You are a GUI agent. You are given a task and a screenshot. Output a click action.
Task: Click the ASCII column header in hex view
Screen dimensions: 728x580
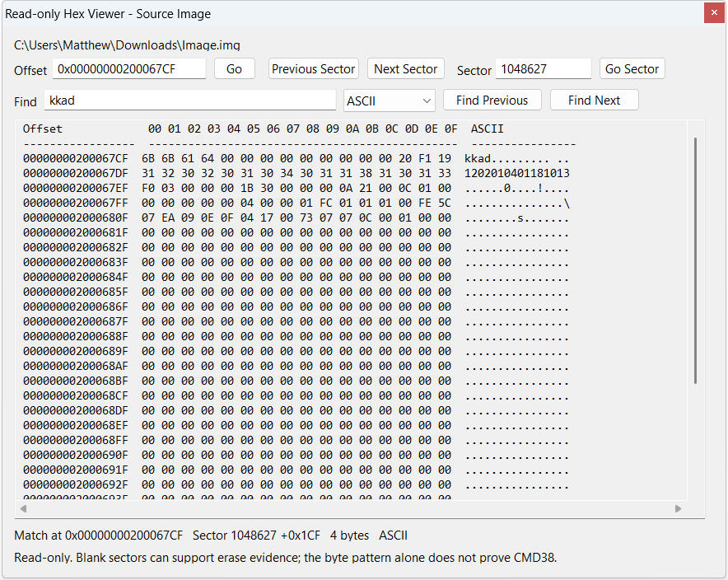pos(487,129)
